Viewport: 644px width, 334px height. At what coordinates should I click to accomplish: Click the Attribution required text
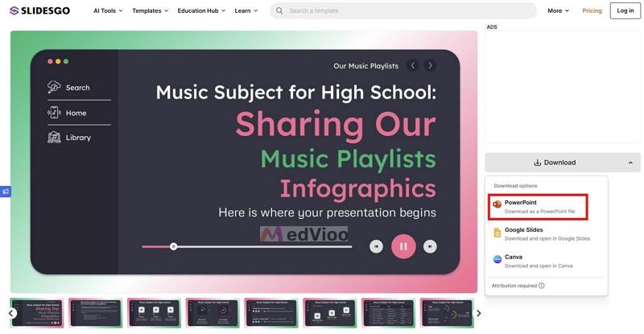pyautogui.click(x=514, y=286)
